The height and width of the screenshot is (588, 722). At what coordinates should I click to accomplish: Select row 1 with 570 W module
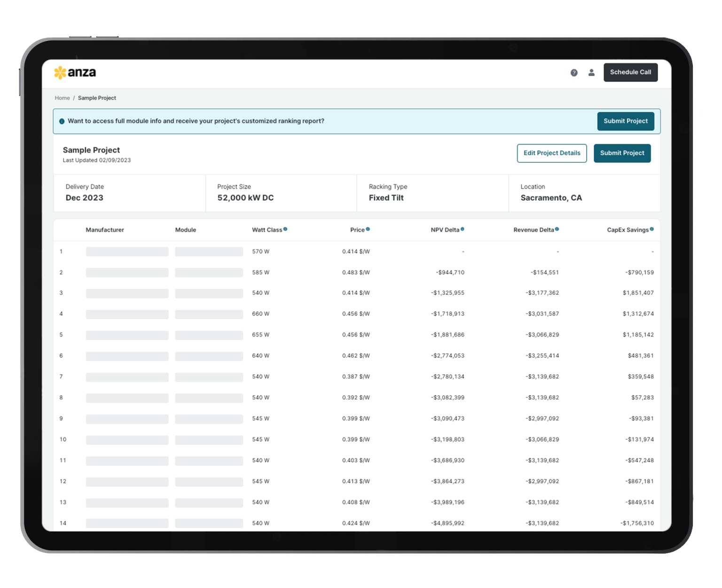point(260,251)
